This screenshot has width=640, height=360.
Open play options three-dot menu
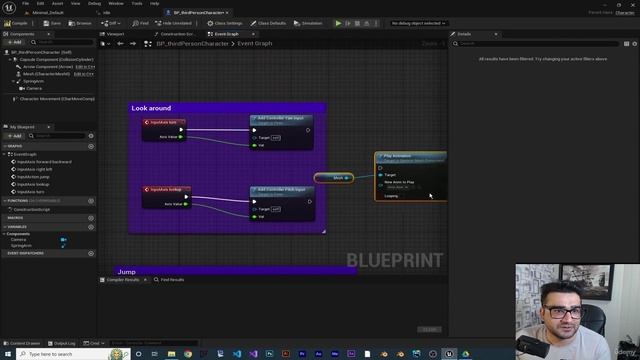(x=376, y=23)
